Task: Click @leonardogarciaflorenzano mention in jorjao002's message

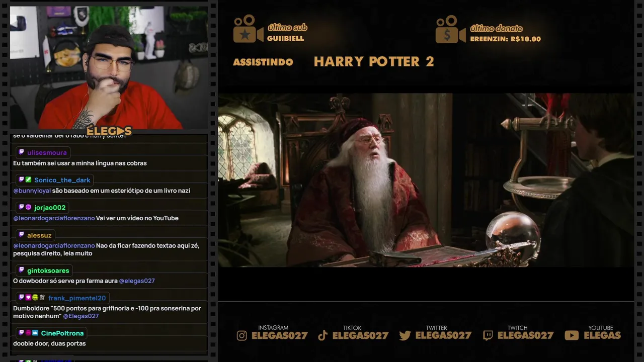Action: click(54, 218)
